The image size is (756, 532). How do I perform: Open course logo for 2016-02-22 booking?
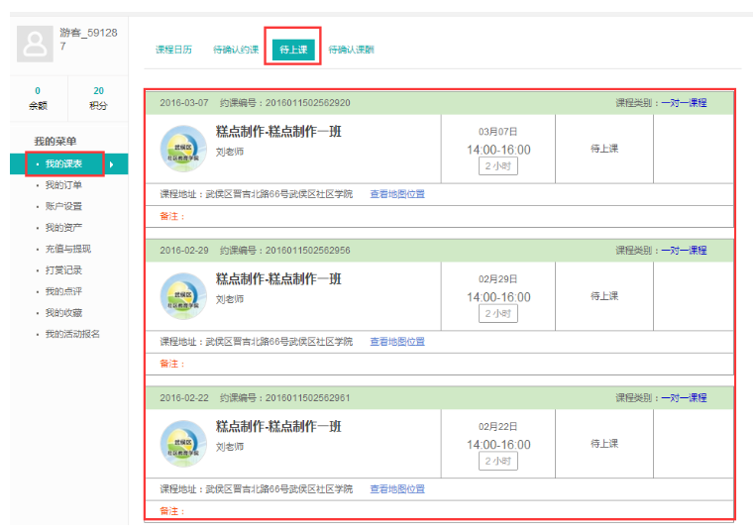[x=183, y=444]
